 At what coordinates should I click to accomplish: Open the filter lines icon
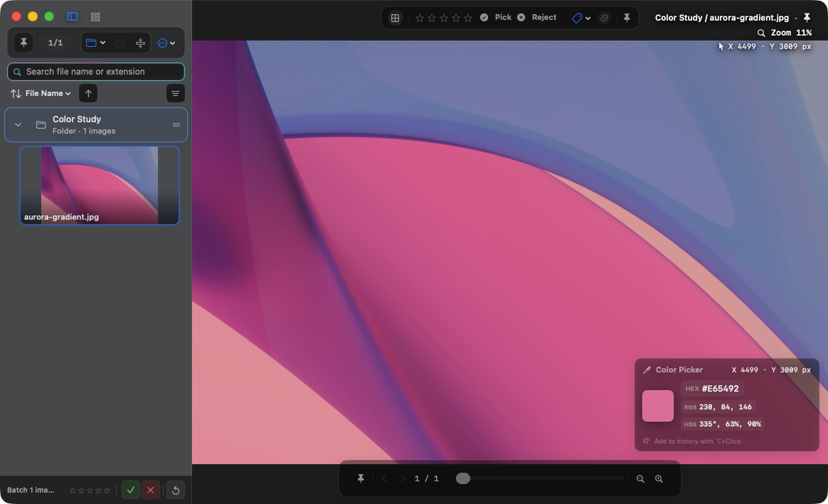(x=175, y=93)
